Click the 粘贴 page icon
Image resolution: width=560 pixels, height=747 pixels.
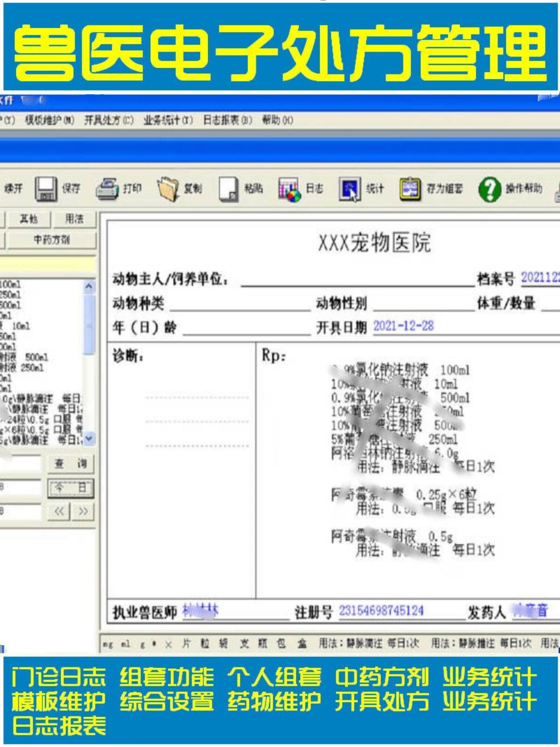(229, 189)
